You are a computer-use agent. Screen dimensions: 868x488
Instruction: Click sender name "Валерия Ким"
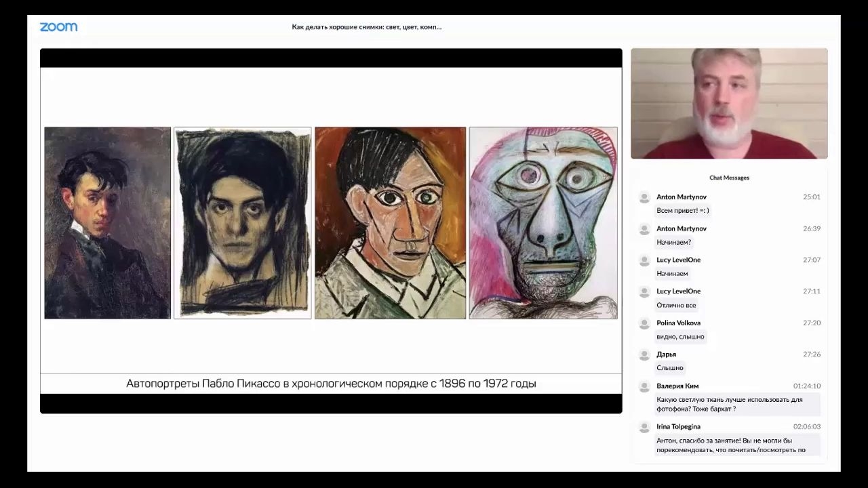(677, 386)
